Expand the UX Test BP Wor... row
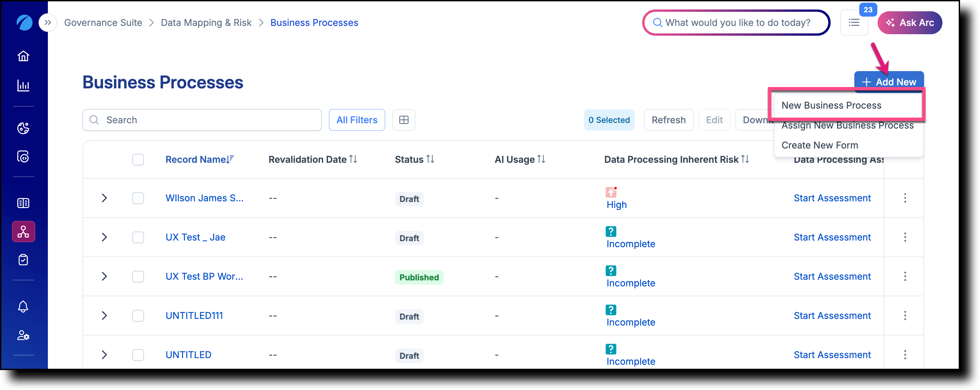The height and width of the screenshot is (390, 980). coord(104,276)
